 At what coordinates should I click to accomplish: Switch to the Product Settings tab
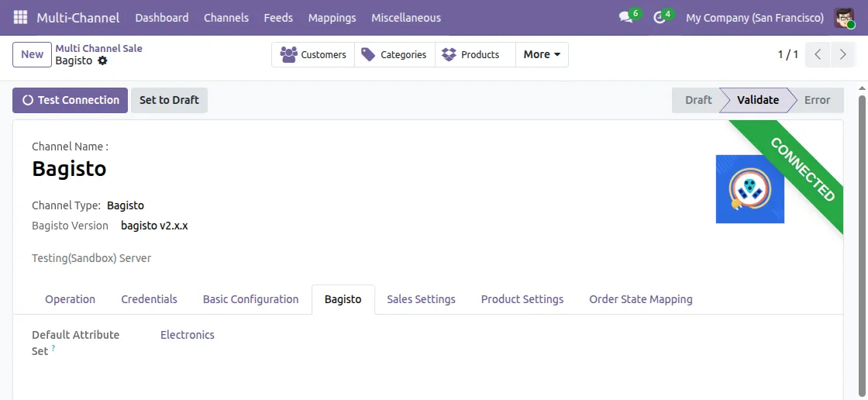(522, 299)
